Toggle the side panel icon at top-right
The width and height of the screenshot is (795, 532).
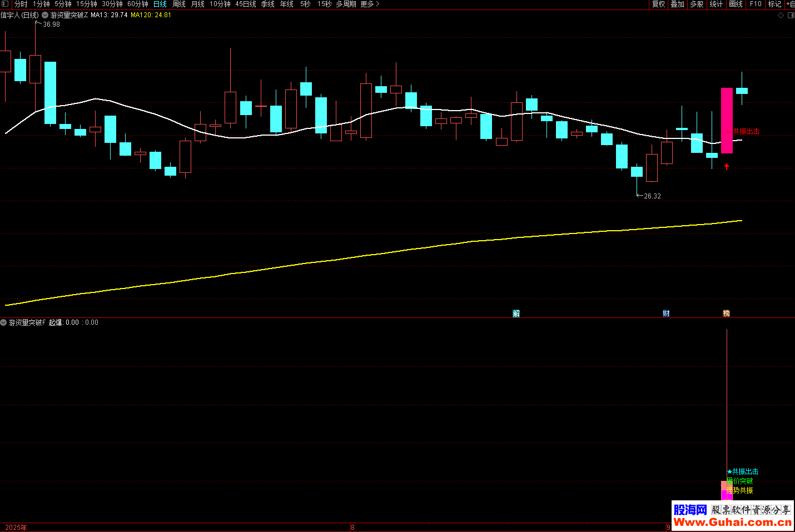point(791,16)
